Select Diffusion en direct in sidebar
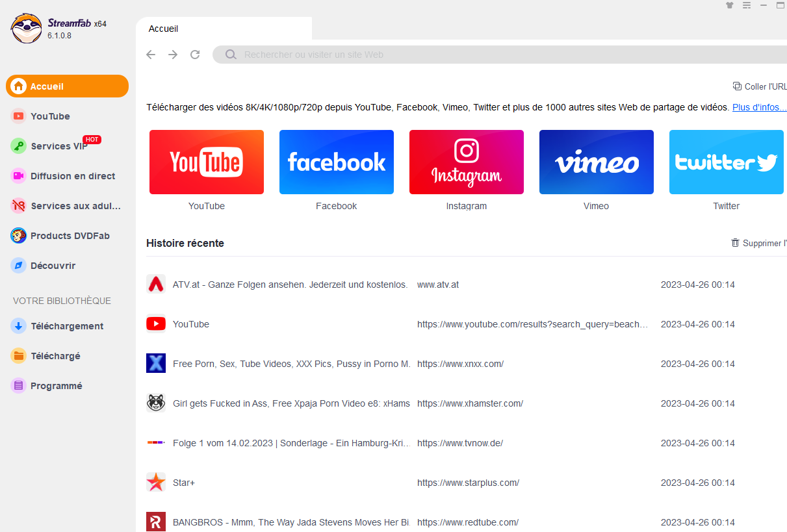 [x=68, y=176]
